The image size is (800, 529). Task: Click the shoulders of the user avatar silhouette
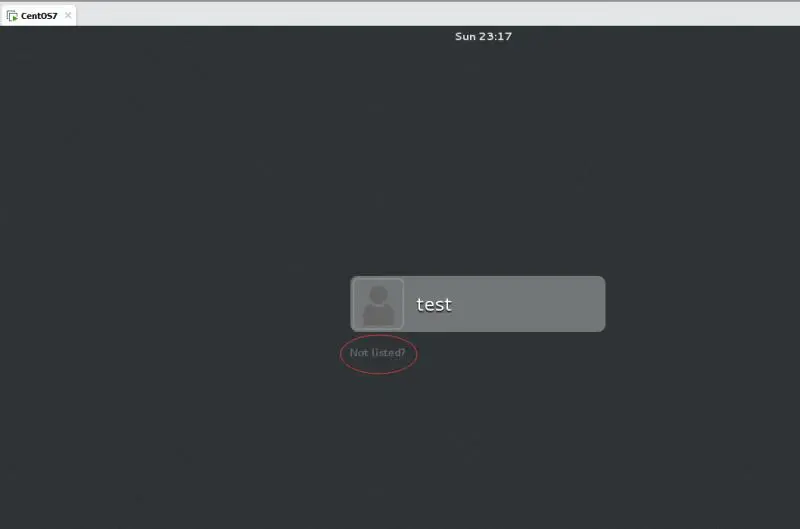[379, 315]
